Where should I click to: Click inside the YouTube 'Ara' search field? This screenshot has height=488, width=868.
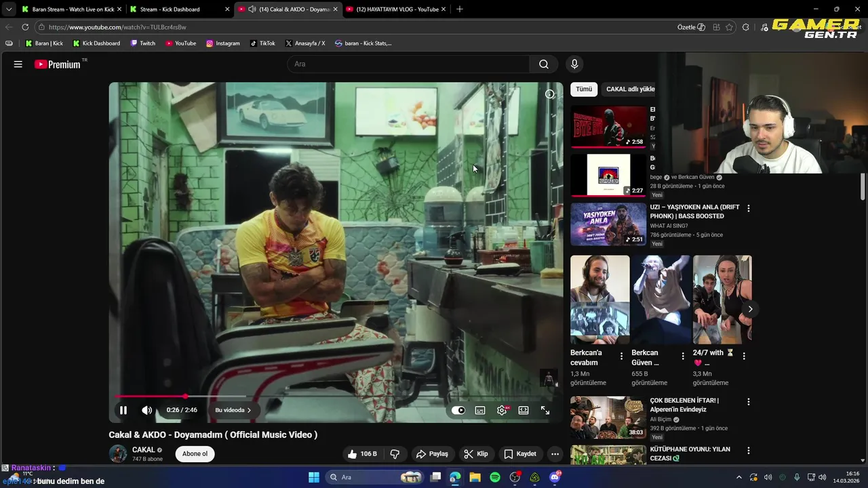click(x=408, y=64)
